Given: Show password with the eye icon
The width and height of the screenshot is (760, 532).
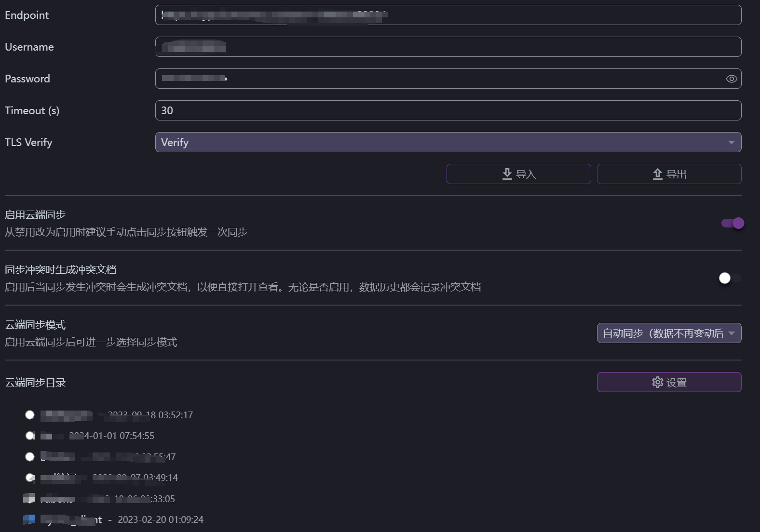Looking at the screenshot, I should (731, 79).
